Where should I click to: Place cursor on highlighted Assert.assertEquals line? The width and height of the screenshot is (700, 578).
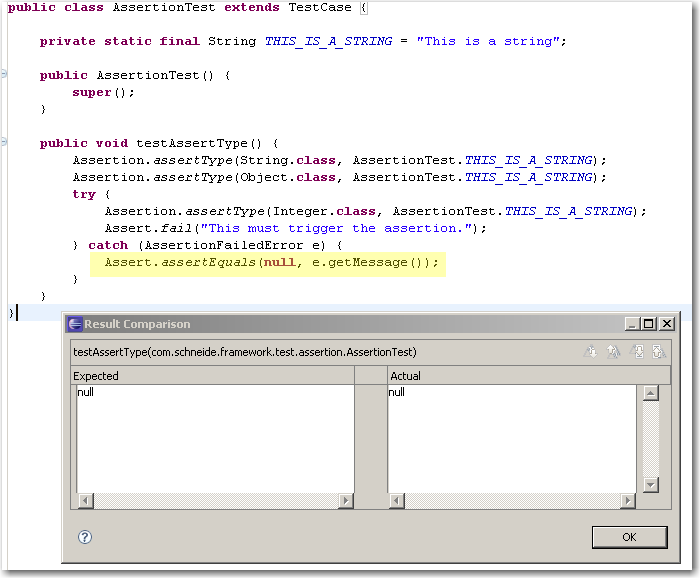(x=271, y=262)
